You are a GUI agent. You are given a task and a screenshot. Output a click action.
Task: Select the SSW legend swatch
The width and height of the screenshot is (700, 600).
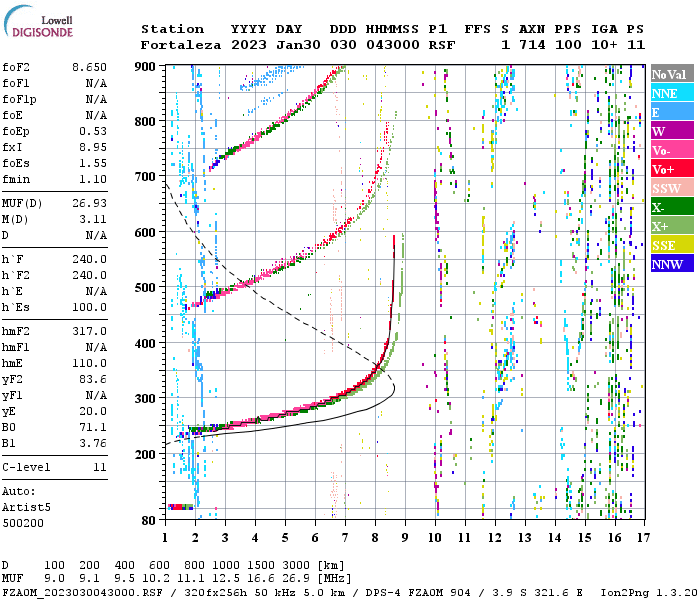(672, 188)
